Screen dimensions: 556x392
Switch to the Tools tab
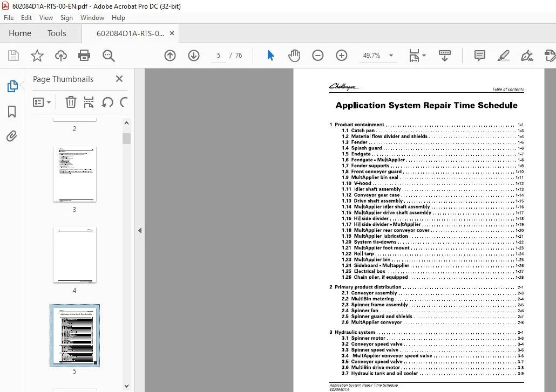(57, 33)
